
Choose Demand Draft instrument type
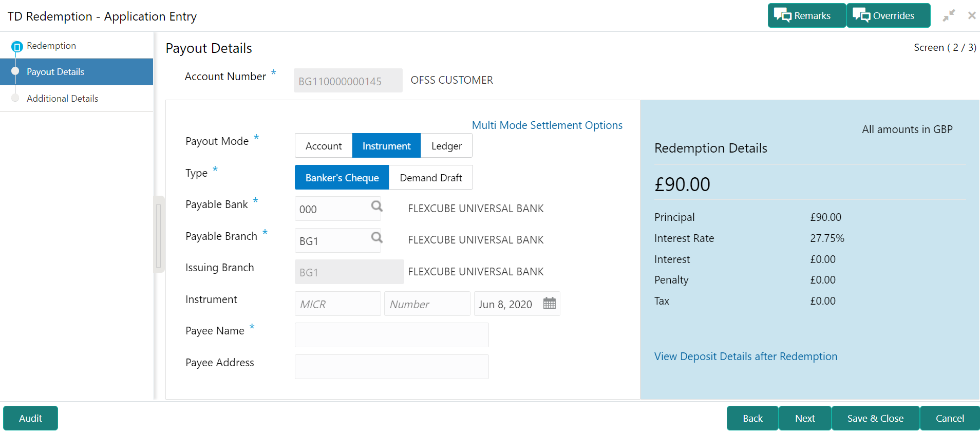coord(431,178)
